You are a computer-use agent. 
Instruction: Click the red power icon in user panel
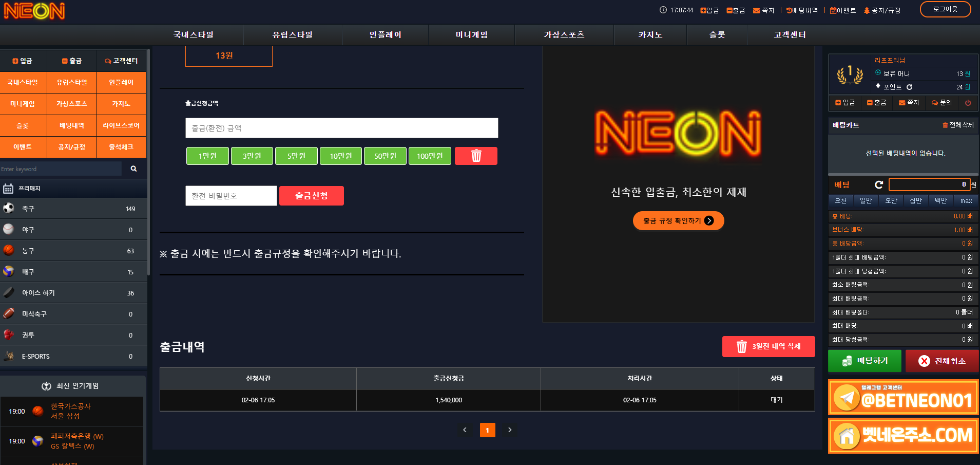(x=968, y=103)
